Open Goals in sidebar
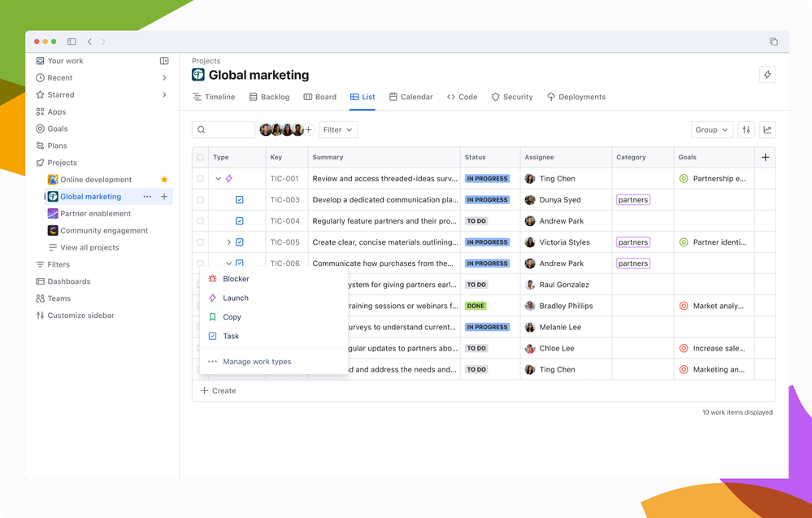The image size is (812, 518). click(x=52, y=128)
